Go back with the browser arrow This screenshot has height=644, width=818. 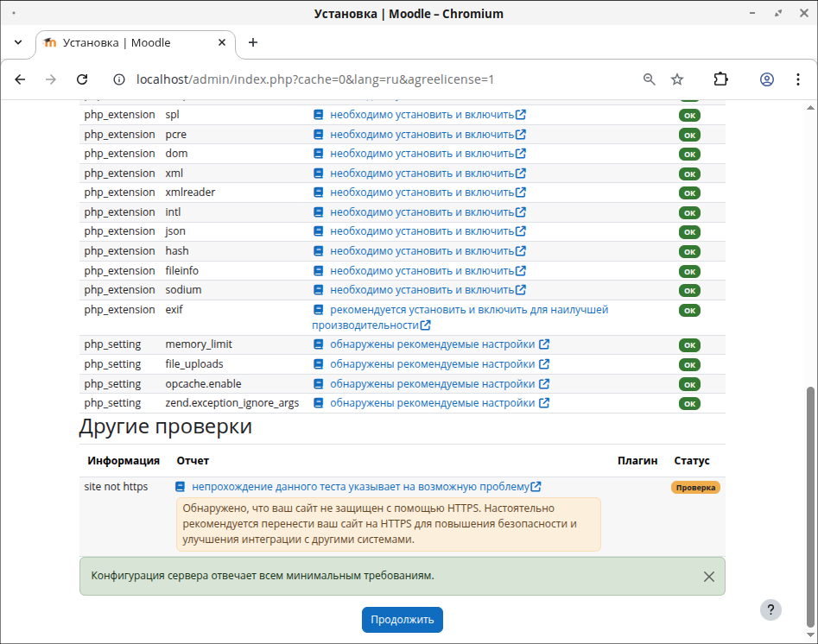tap(21, 79)
